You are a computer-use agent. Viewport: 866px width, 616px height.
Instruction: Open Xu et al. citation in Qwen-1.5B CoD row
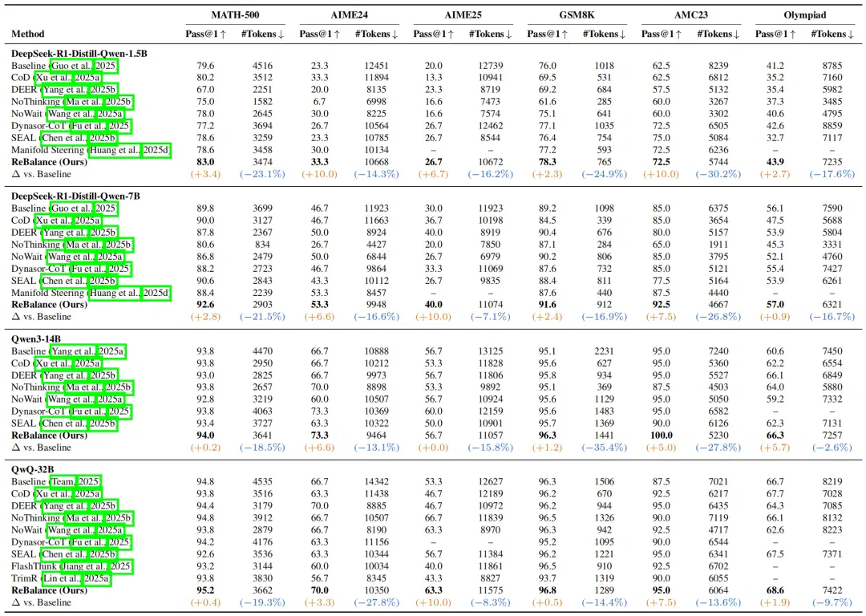coord(53,78)
